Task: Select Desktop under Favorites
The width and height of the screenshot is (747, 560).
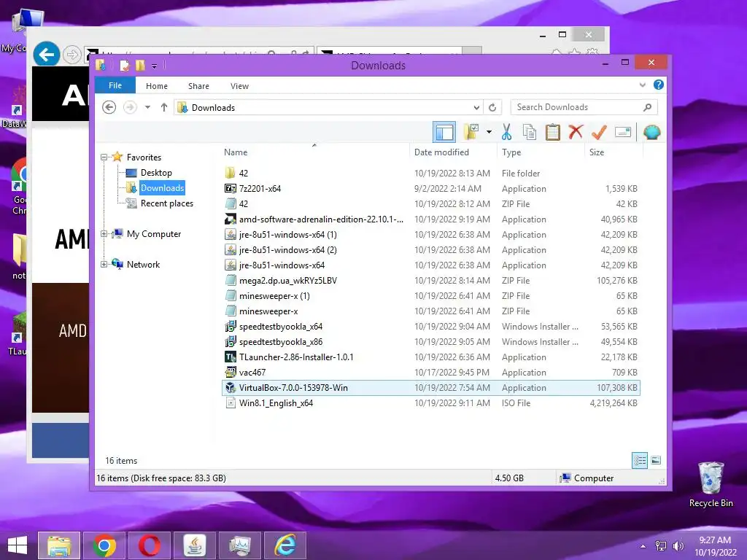Action: [156, 172]
